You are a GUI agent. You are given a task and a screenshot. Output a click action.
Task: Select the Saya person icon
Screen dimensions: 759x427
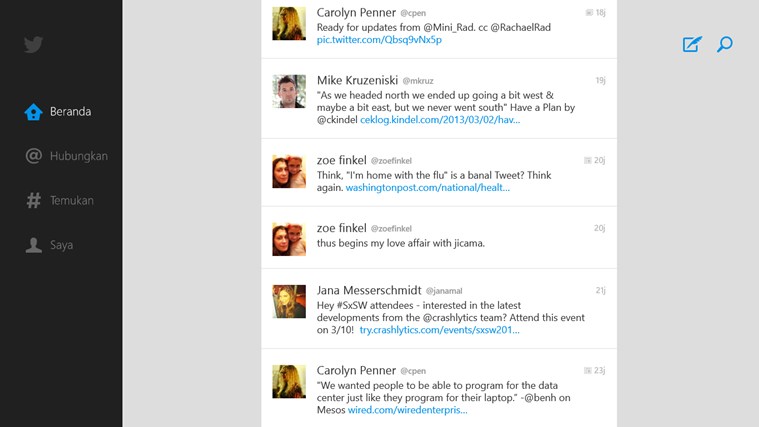click(33, 245)
